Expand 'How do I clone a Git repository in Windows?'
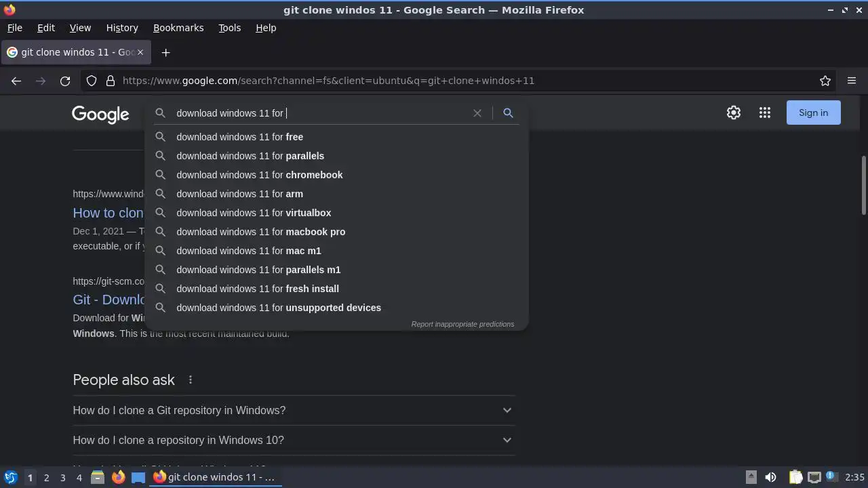 pos(294,410)
